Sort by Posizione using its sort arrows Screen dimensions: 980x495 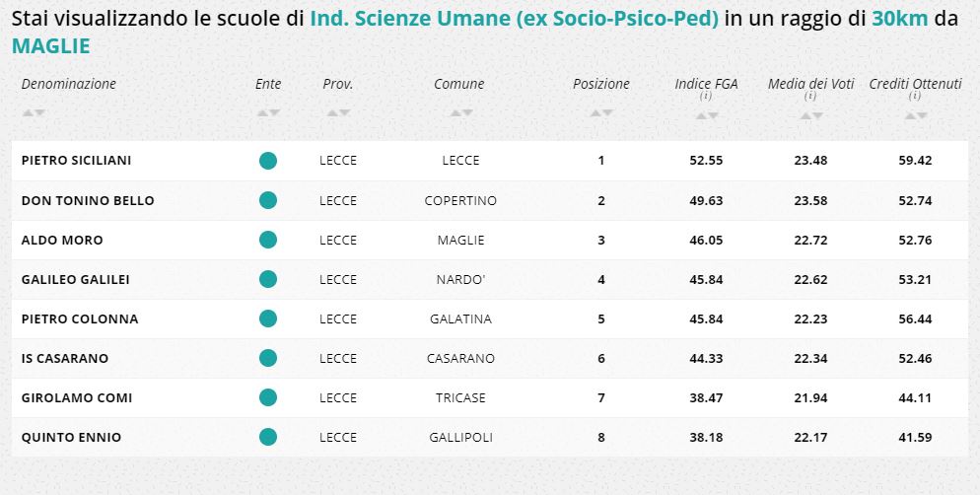[600, 113]
